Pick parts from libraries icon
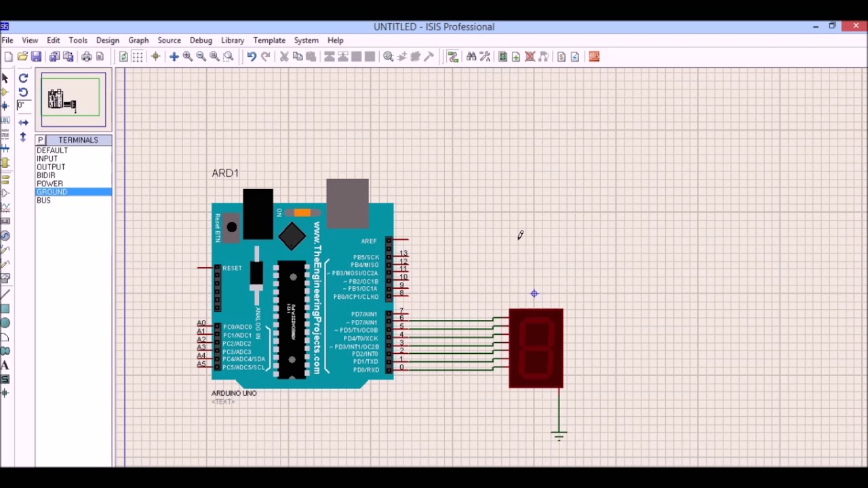Screen dimensions: 868x488 388,57
